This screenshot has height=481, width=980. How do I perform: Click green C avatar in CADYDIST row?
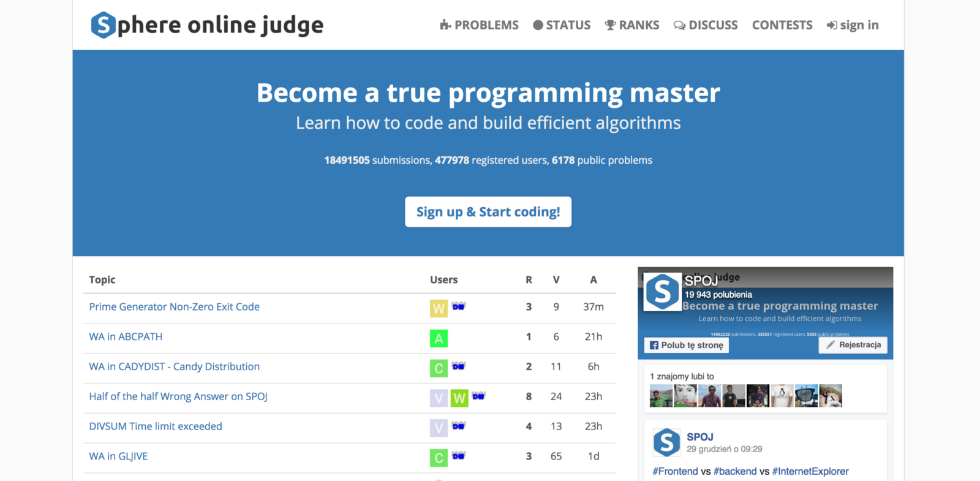click(439, 368)
